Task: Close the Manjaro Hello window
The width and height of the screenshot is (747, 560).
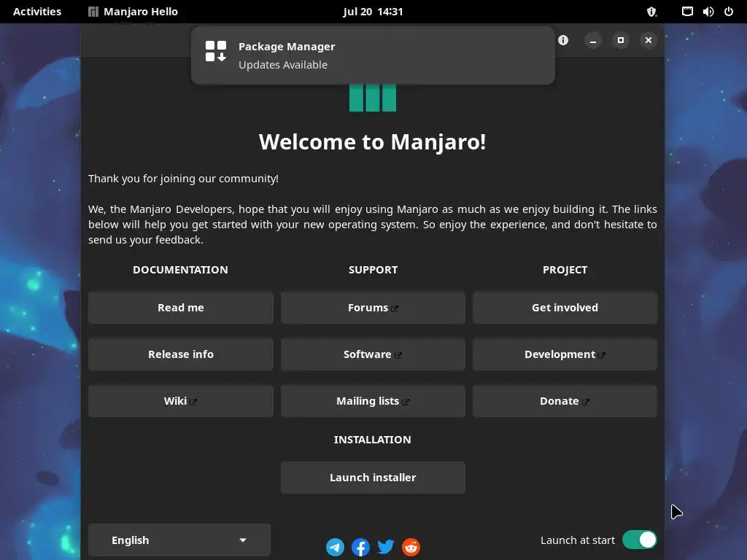Action: pos(649,41)
